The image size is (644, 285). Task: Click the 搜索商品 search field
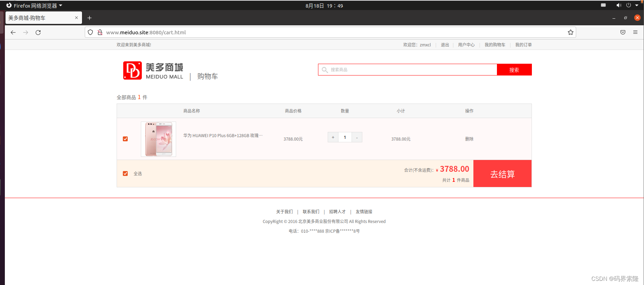(x=408, y=70)
